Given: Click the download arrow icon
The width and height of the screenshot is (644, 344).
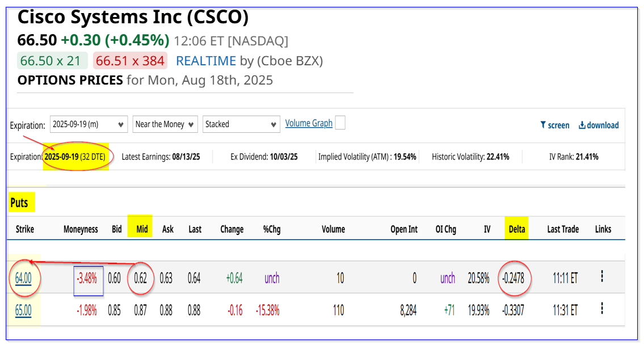Looking at the screenshot, I should [x=582, y=125].
